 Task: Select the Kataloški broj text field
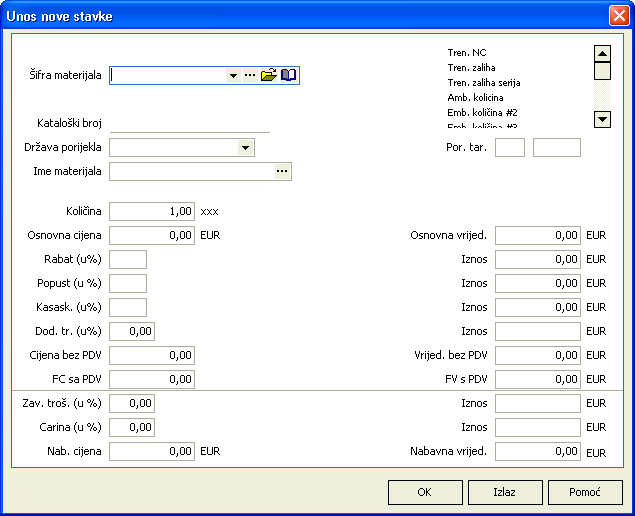point(190,123)
